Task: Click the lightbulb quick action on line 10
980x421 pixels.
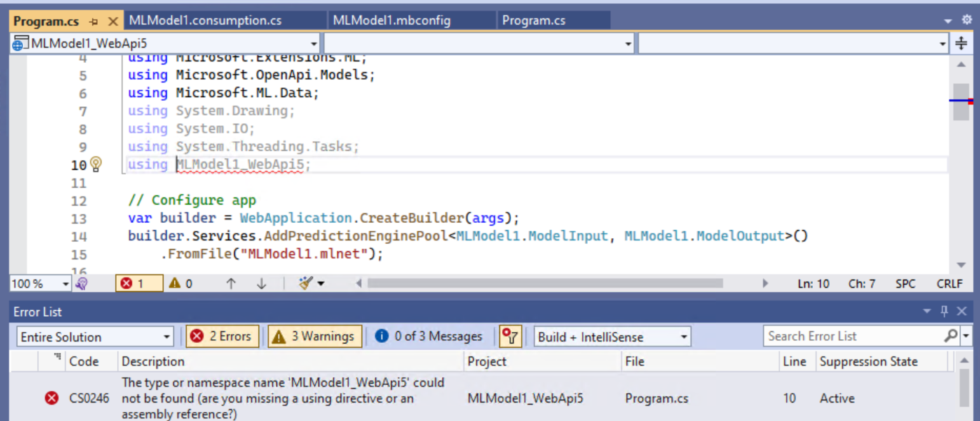Action: tap(96, 163)
